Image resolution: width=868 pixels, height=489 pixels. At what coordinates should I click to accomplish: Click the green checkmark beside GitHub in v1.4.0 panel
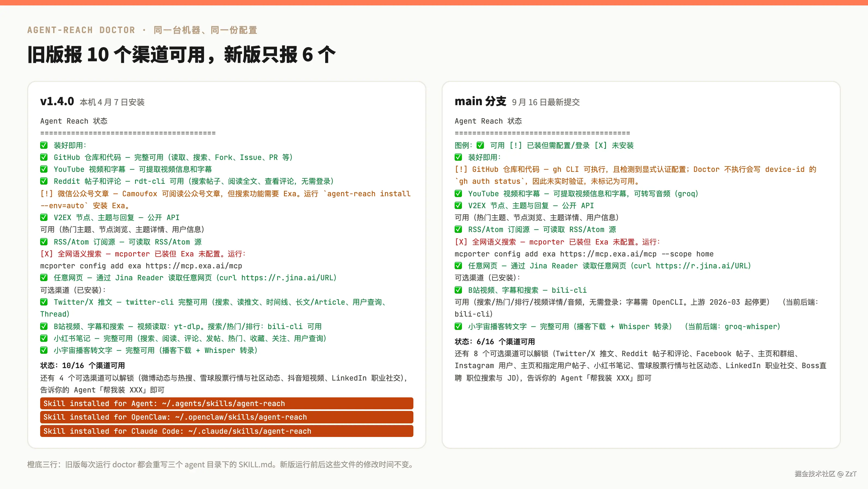point(44,157)
